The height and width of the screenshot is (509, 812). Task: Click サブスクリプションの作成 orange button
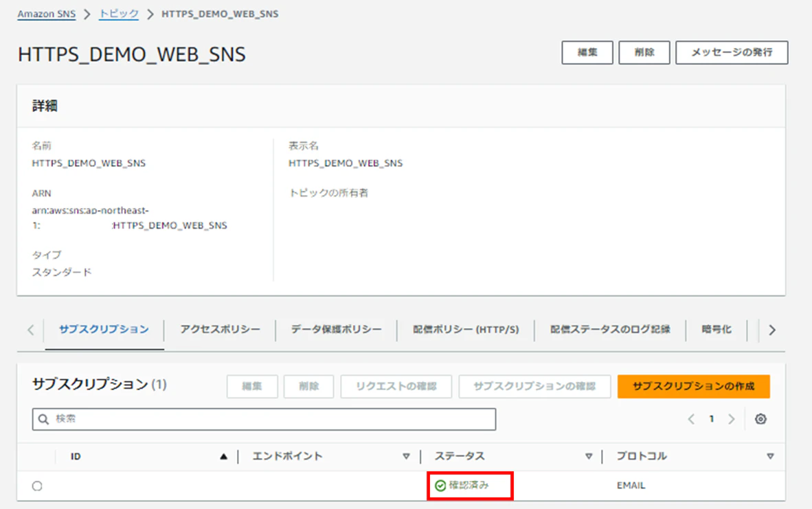[x=693, y=386]
